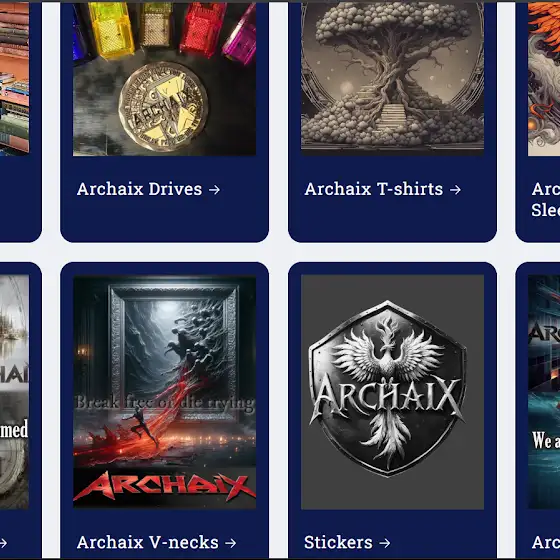Select the Break free or die trying poster
560x560 pixels.
click(164, 392)
